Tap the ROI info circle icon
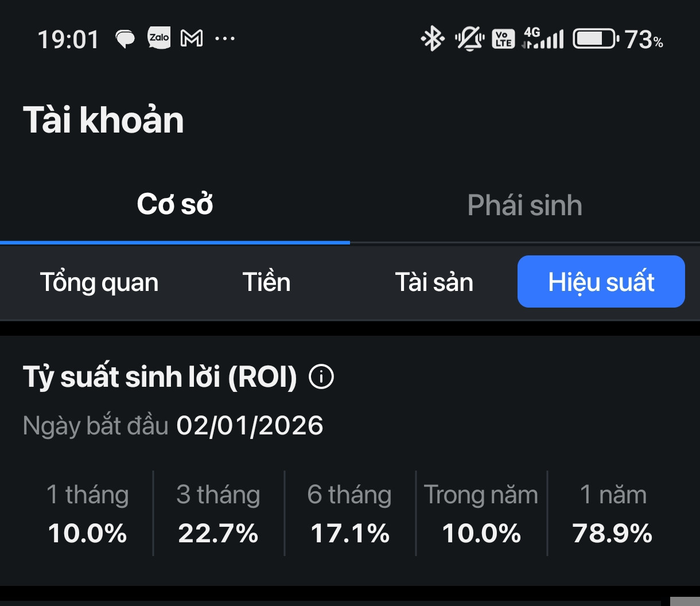700x606 pixels. pos(321,377)
